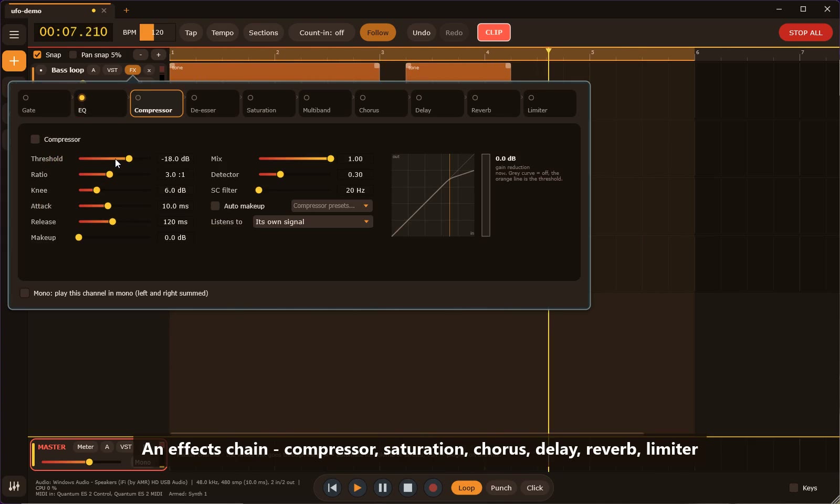Click the Count-in: off button
Viewport: 840px width, 504px height.
click(322, 33)
